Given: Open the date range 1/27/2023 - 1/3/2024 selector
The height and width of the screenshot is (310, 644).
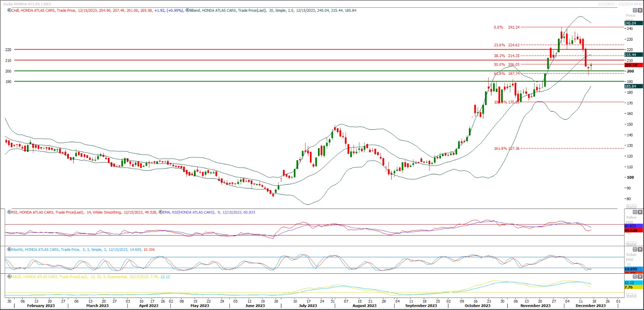Looking at the screenshot, I should click(x=619, y=4).
